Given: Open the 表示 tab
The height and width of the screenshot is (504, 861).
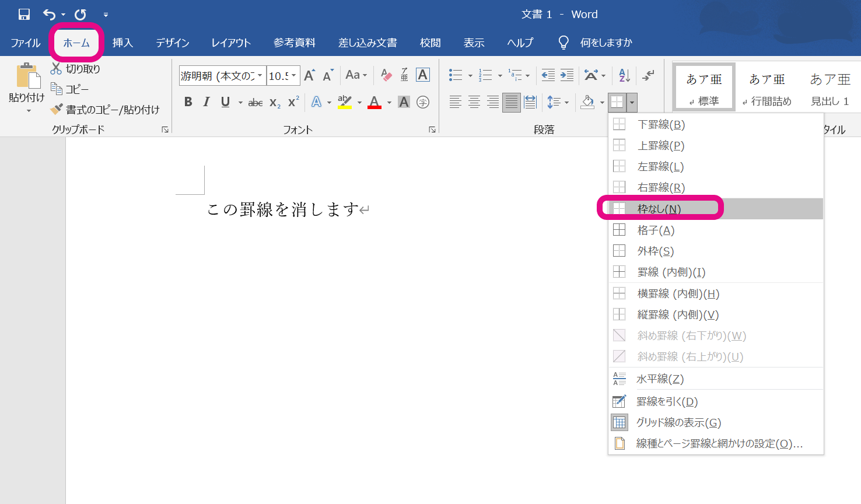Looking at the screenshot, I should pyautogui.click(x=474, y=43).
